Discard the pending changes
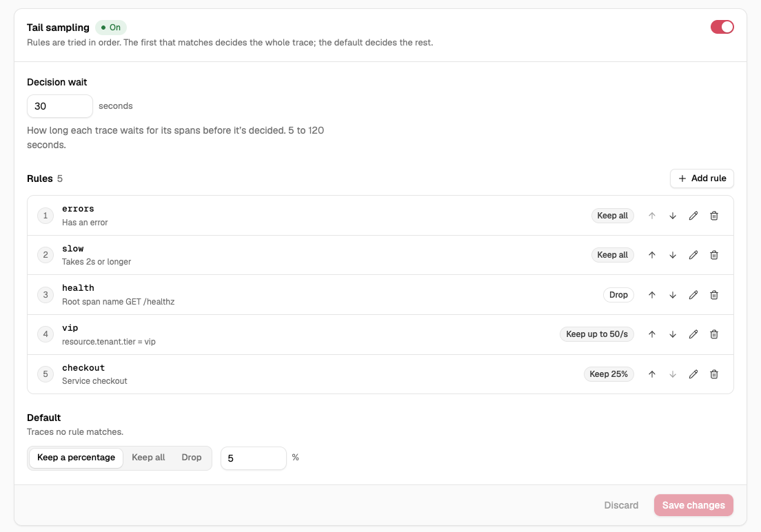This screenshot has height=532, width=761. pyautogui.click(x=621, y=505)
